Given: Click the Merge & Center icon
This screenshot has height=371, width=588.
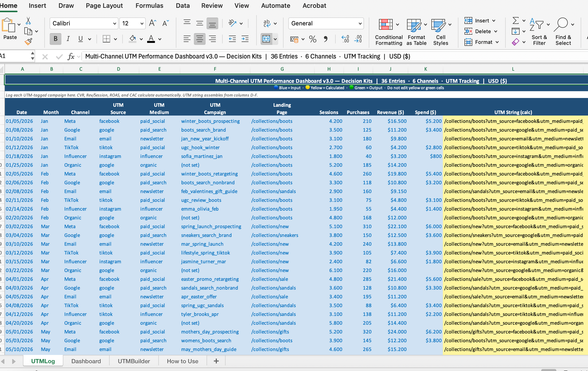Looking at the screenshot, I should point(266,39).
